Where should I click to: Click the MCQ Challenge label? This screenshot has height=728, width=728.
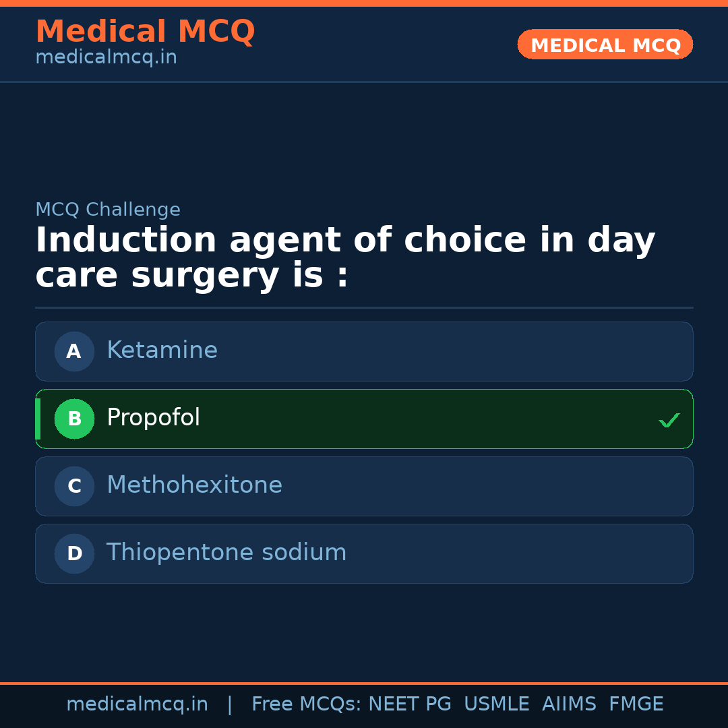pos(108,210)
